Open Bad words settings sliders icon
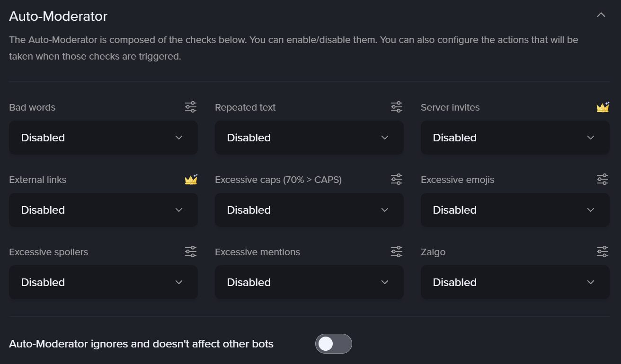Image resolution: width=621 pixels, height=364 pixels. click(191, 107)
